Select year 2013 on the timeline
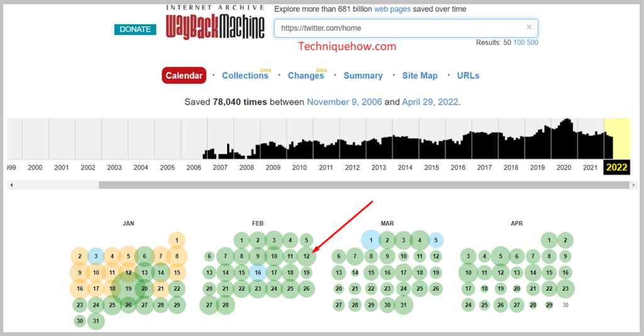The image size is (644, 336). pyautogui.click(x=379, y=167)
